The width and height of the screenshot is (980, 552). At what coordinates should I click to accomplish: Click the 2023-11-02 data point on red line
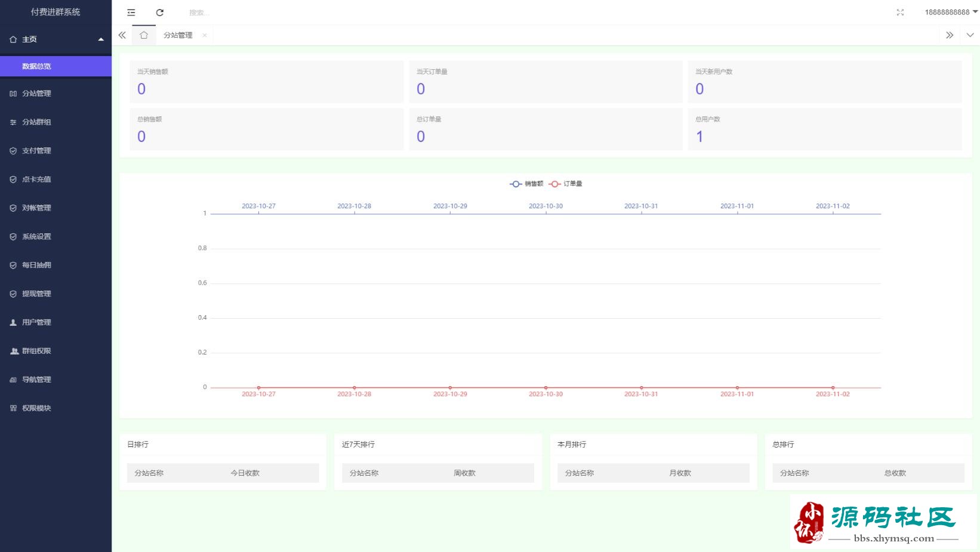833,388
